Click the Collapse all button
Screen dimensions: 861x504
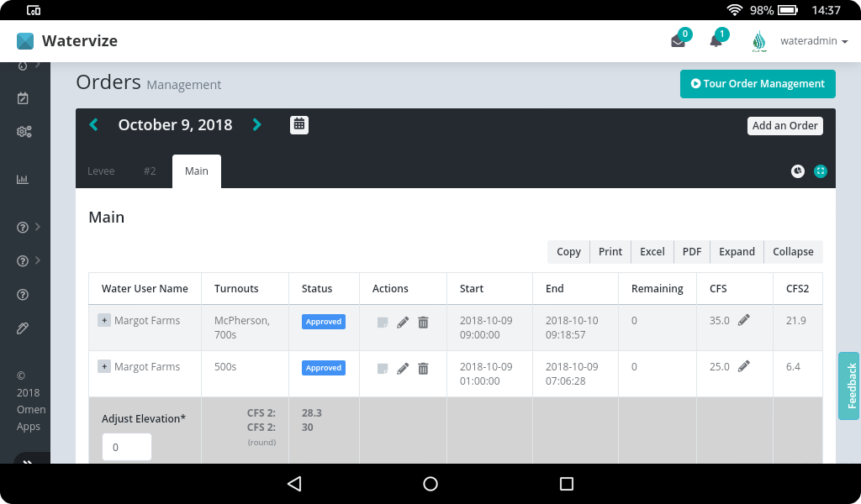coord(793,252)
